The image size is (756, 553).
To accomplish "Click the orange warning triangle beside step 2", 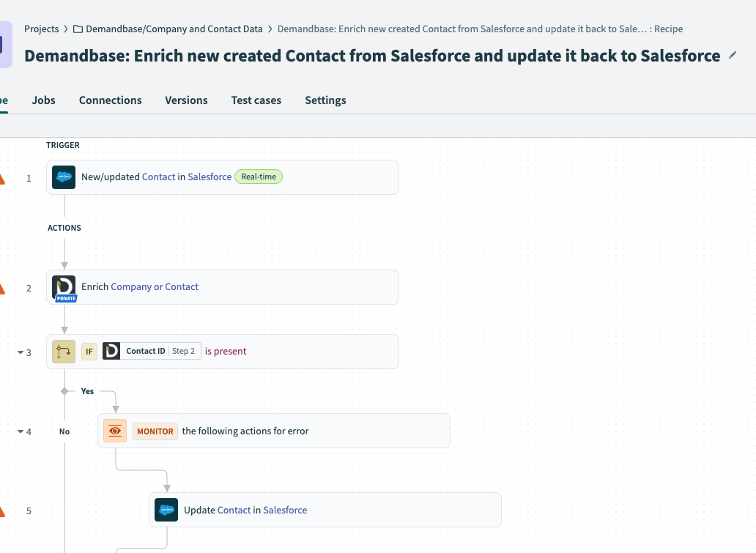I will 1,289.
